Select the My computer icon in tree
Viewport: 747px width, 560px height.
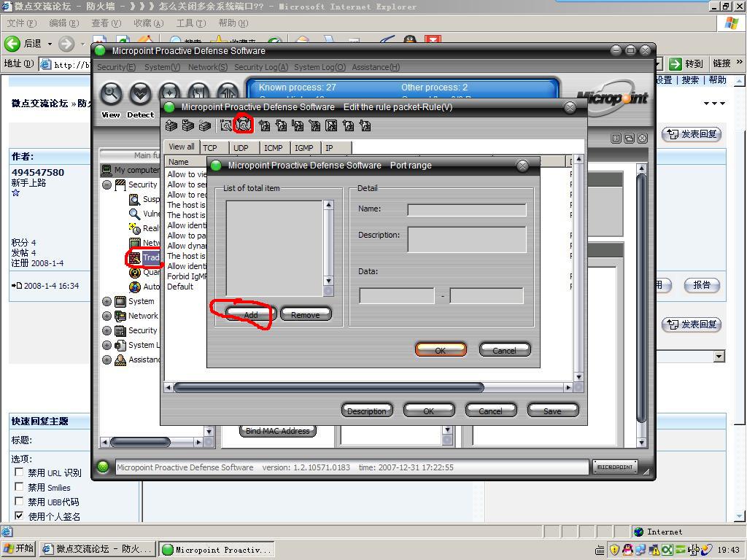107,170
